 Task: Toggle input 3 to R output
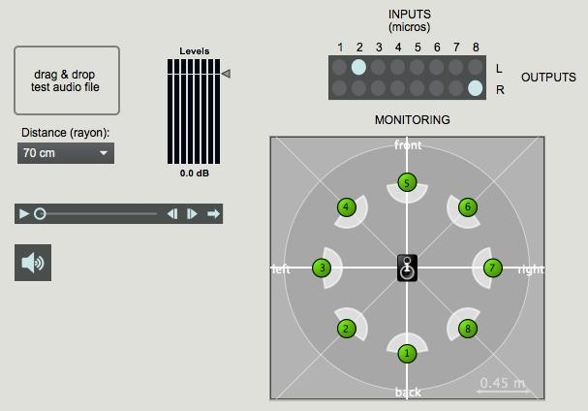pos(378,88)
